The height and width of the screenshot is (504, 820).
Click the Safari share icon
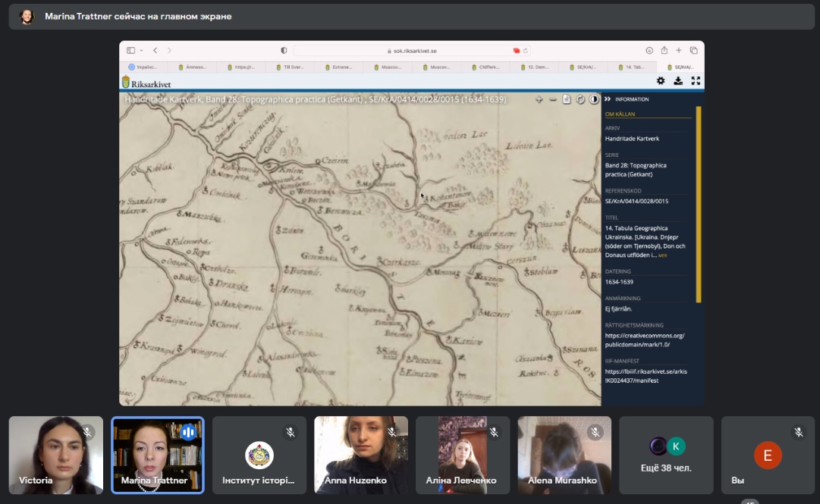664,50
